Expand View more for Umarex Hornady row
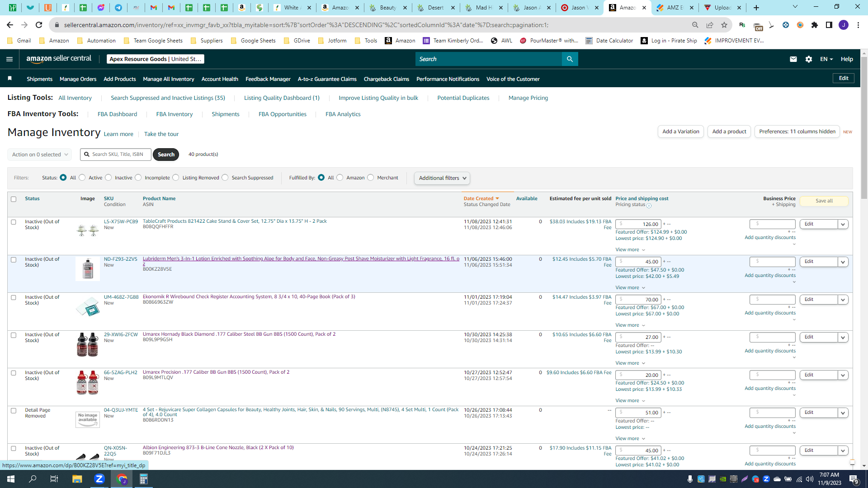 click(630, 363)
